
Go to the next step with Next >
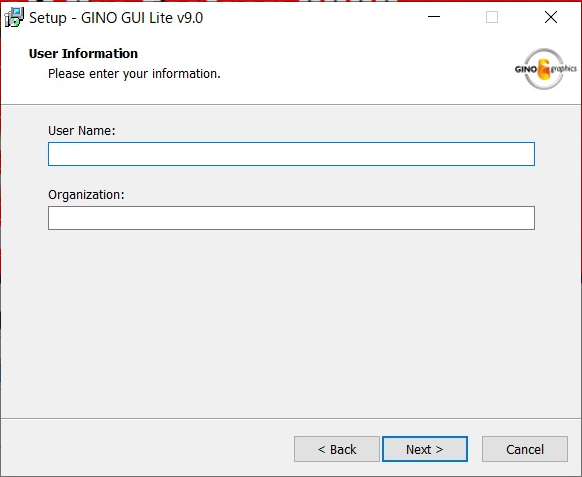(x=425, y=449)
